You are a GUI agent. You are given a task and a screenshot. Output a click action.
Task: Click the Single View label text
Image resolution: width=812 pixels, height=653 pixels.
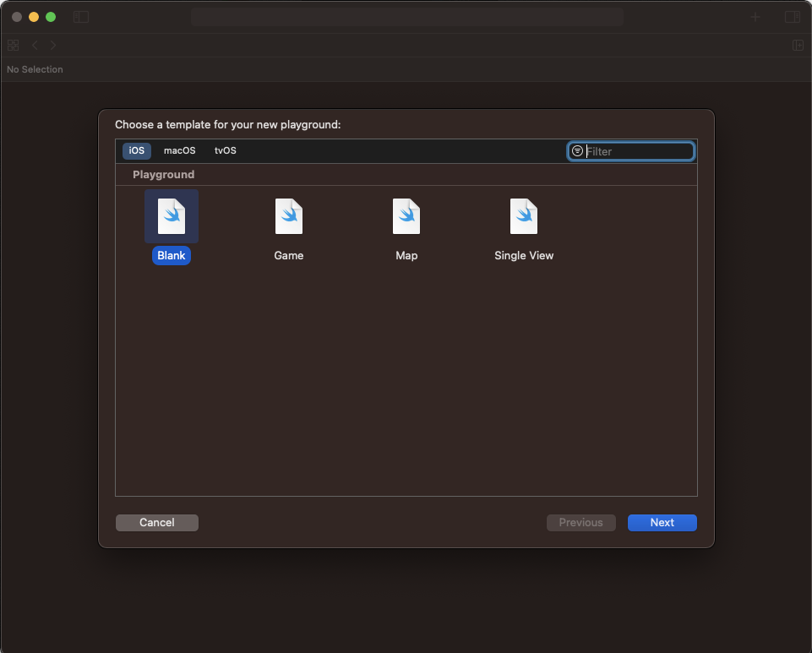click(x=524, y=255)
